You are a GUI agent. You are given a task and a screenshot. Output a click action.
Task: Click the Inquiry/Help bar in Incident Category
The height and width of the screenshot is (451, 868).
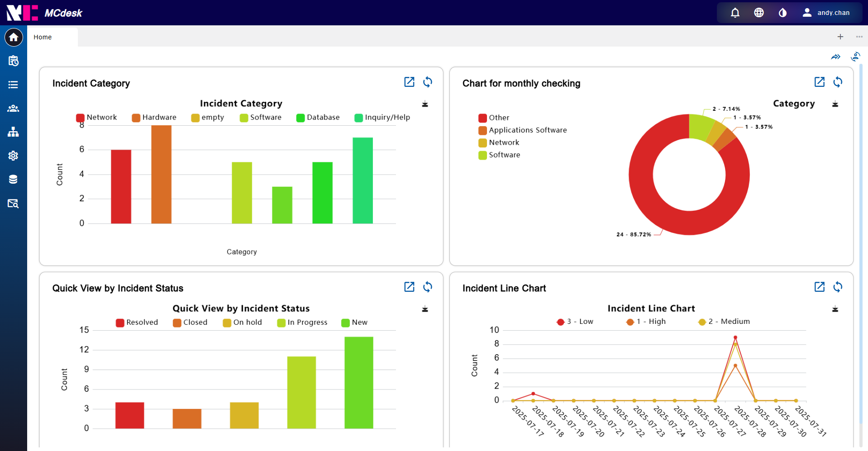(362, 180)
